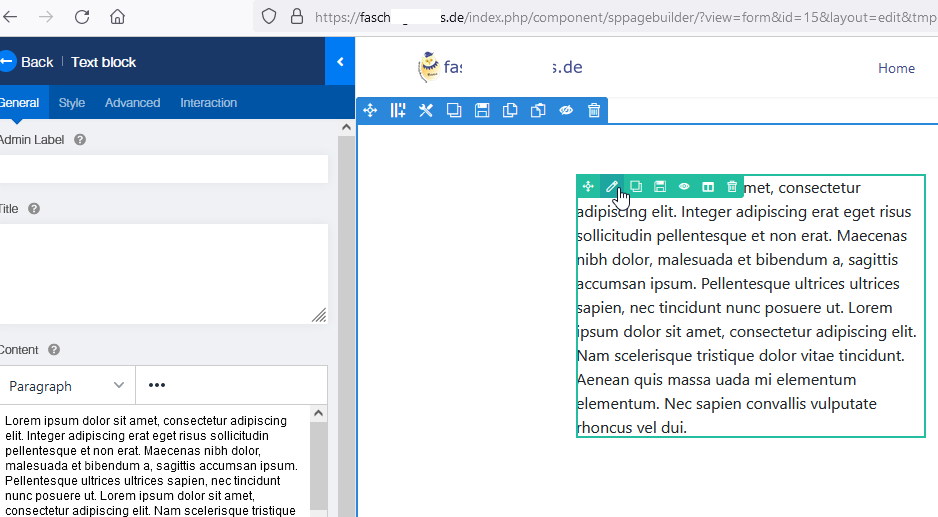Viewport: 938px width, 517px height.
Task: Click the Home link in site navigation
Action: [x=896, y=68]
